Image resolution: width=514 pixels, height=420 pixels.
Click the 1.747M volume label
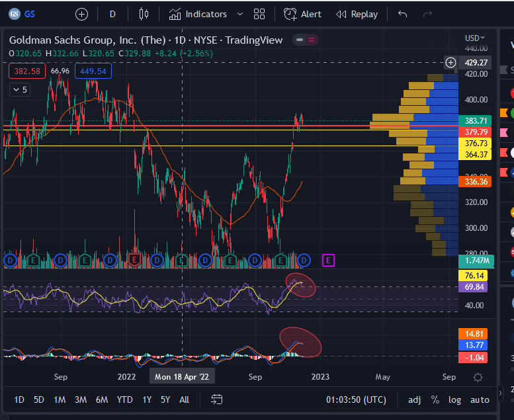click(x=476, y=261)
